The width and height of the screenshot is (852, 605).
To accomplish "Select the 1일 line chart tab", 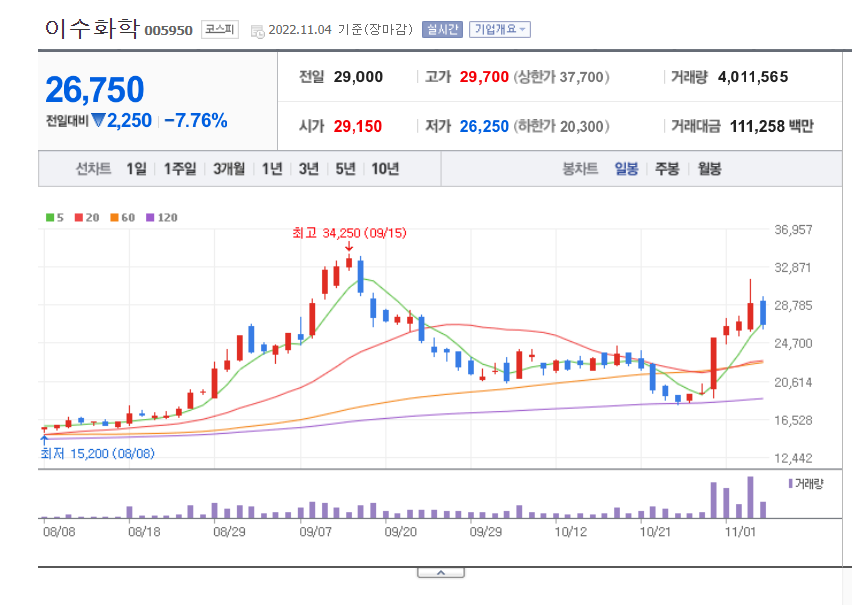I will pos(136,169).
